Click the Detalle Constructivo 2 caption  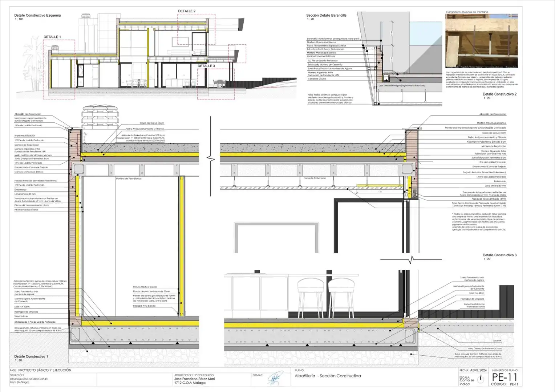[x=499, y=94]
